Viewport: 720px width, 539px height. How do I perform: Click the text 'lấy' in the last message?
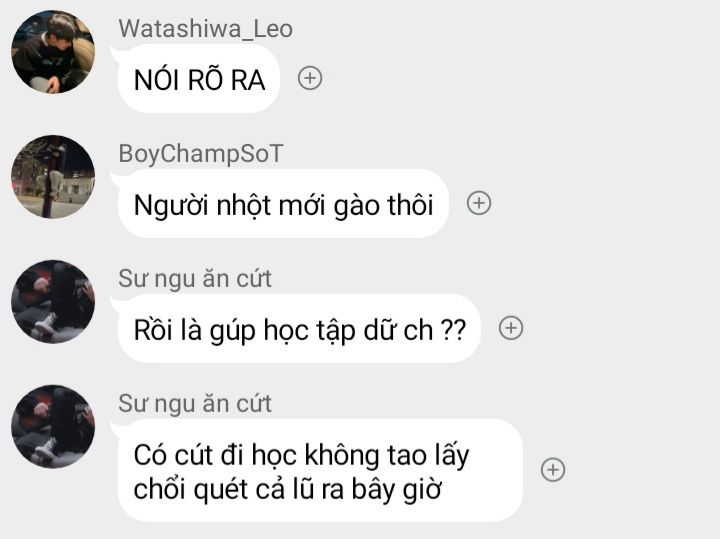pyautogui.click(x=452, y=455)
